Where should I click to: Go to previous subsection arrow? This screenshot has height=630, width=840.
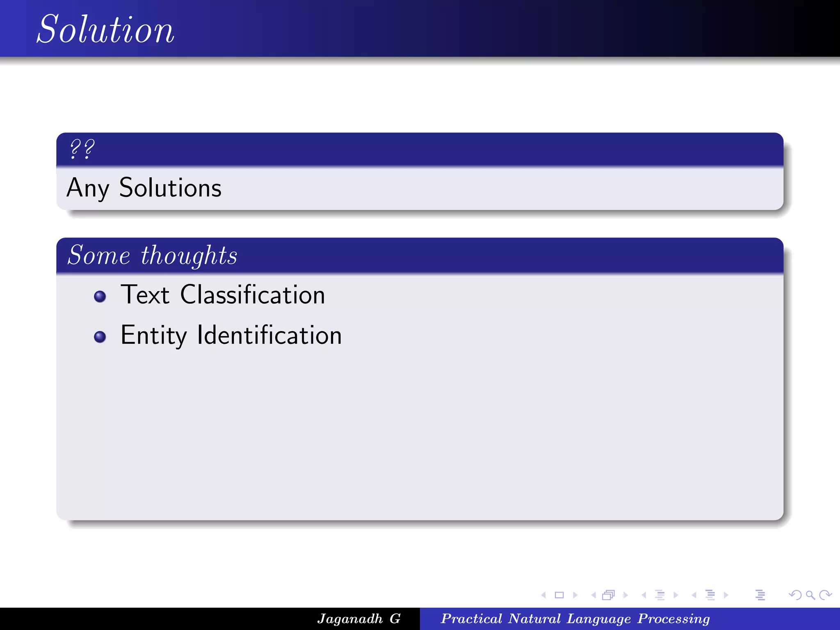coord(644,595)
